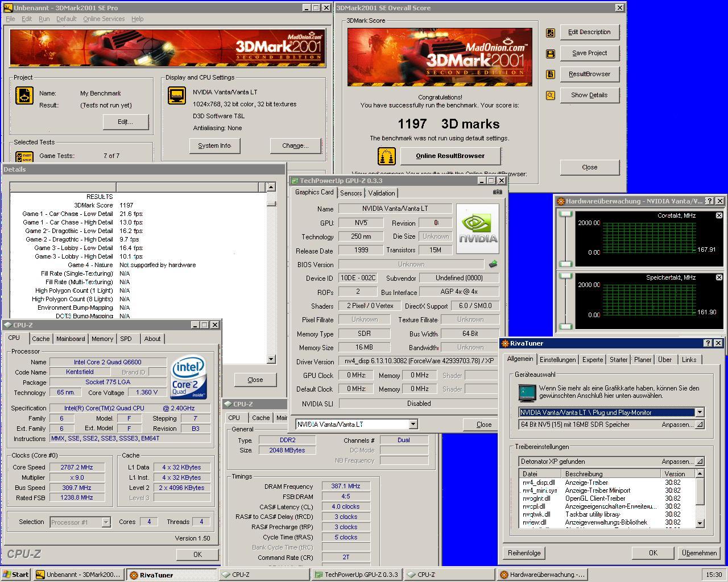Click the NVIDIA logo in GPU-Z
The image size is (728, 582).
(478, 228)
